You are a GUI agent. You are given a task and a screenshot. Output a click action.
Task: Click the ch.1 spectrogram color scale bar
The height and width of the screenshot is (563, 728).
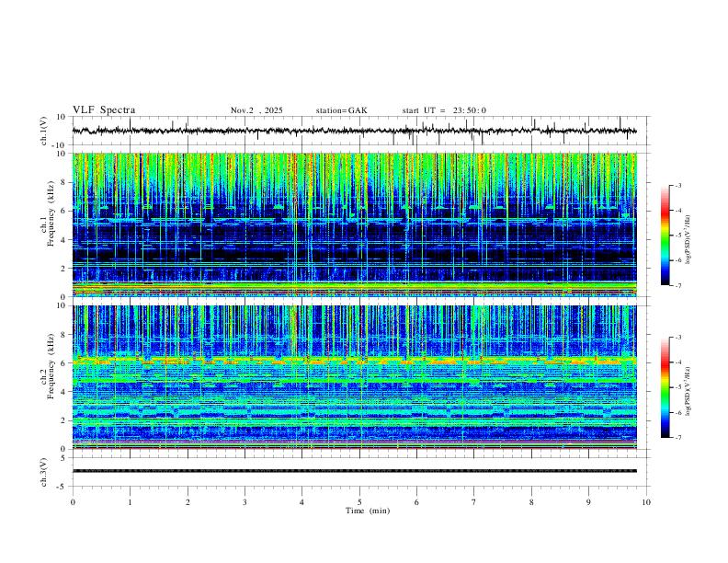[665, 236]
